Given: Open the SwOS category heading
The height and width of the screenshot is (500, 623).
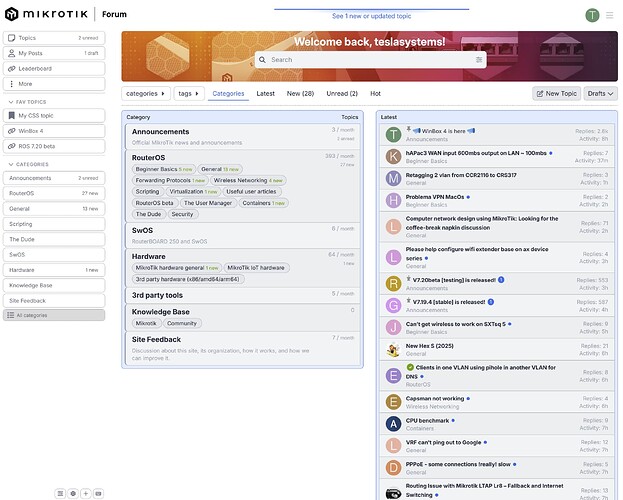Looking at the screenshot, I should pos(142,231).
